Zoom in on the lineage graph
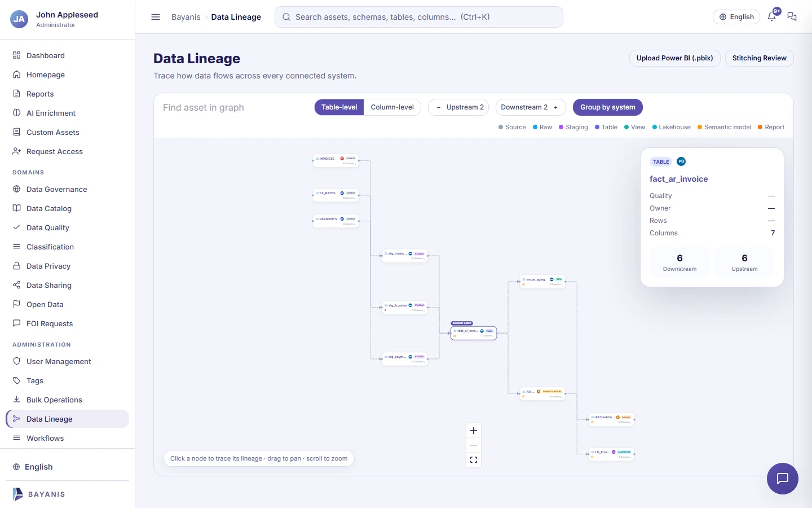Image resolution: width=812 pixels, height=508 pixels. pos(474,431)
